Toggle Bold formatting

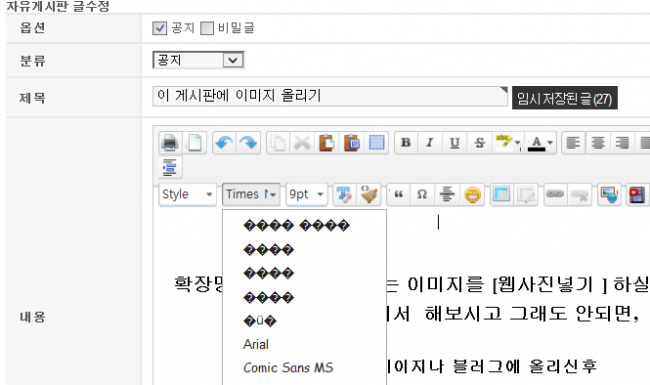(x=406, y=143)
